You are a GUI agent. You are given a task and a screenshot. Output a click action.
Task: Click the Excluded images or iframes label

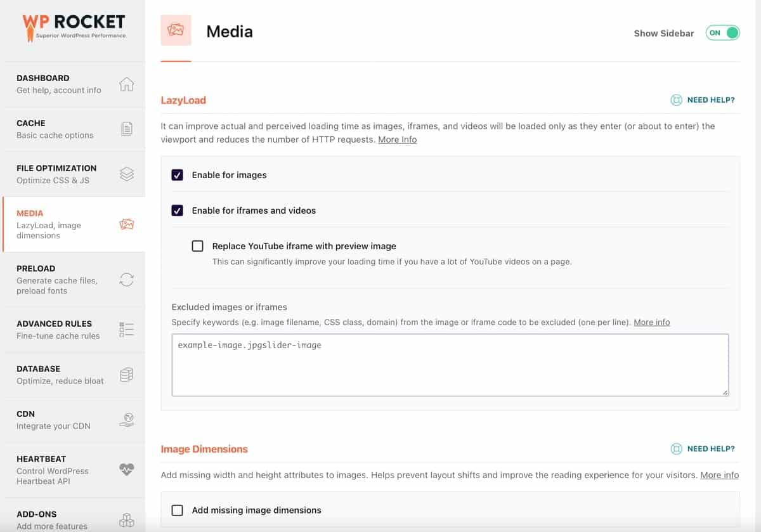coord(230,307)
